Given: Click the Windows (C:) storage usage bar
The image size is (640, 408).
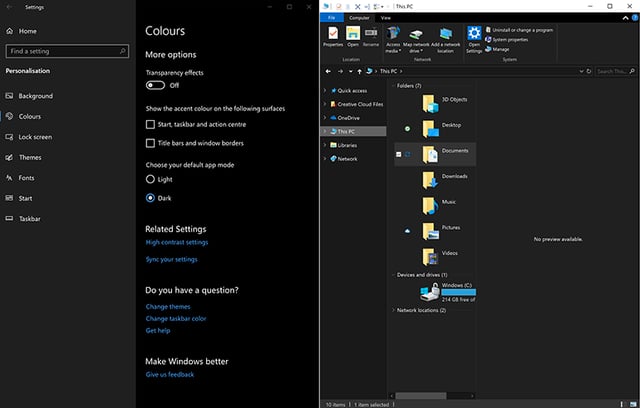Looking at the screenshot, I should [x=458, y=292].
